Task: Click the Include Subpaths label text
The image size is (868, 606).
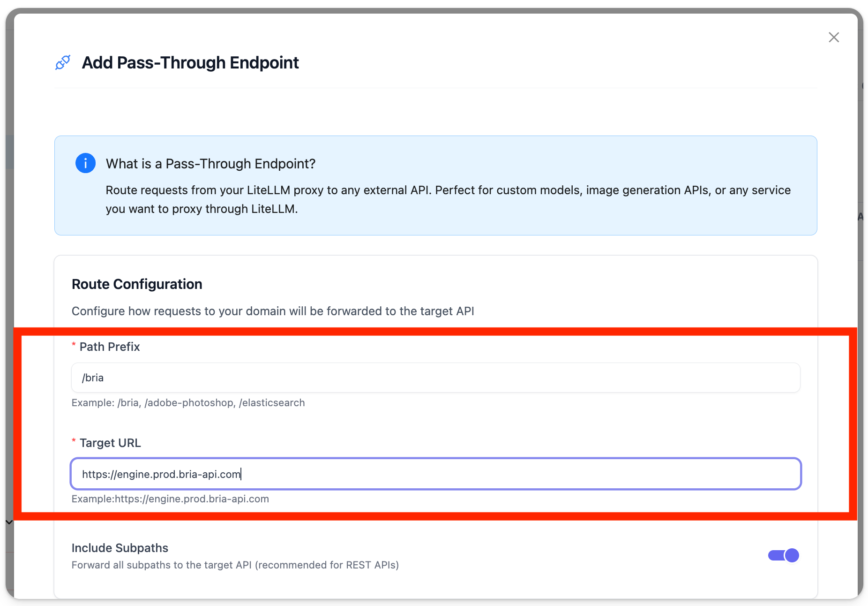Action: [x=120, y=547]
